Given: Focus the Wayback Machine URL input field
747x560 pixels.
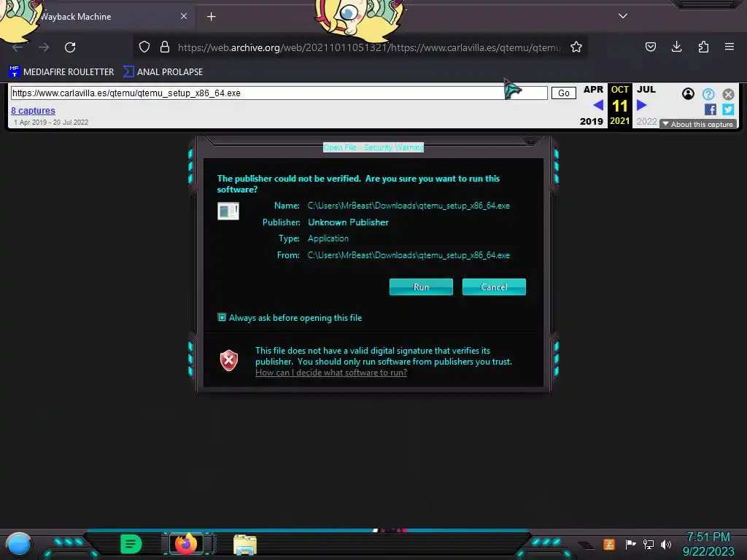Looking at the screenshot, I should (x=279, y=93).
